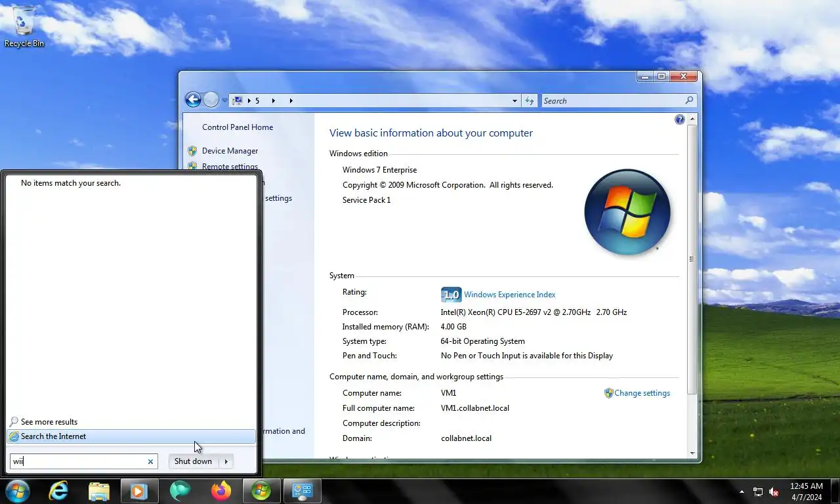Click the shield icon beside Change settings
The height and width of the screenshot is (504, 840).
coord(608,393)
